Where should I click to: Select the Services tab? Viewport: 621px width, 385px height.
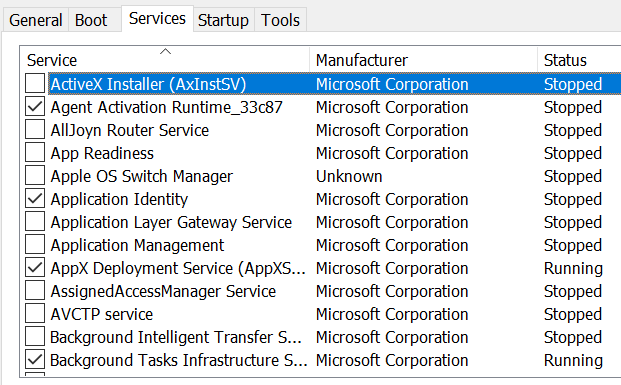pos(157,18)
